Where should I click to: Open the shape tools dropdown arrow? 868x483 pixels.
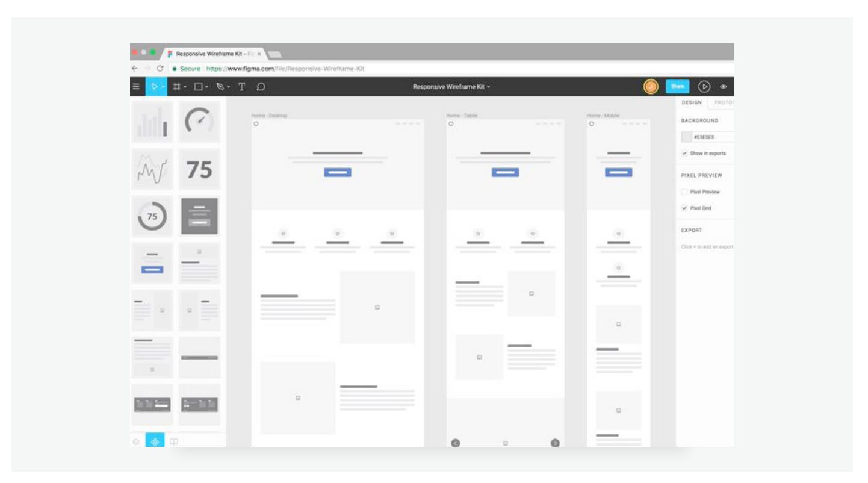206,87
